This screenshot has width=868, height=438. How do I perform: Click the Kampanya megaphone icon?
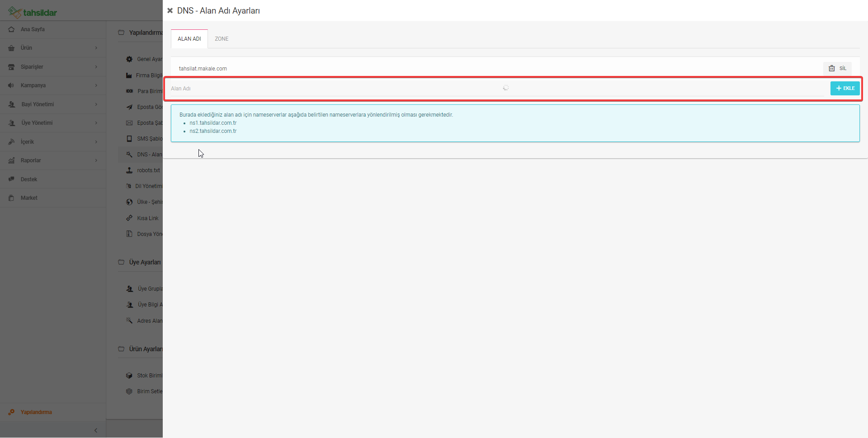pyautogui.click(x=11, y=85)
